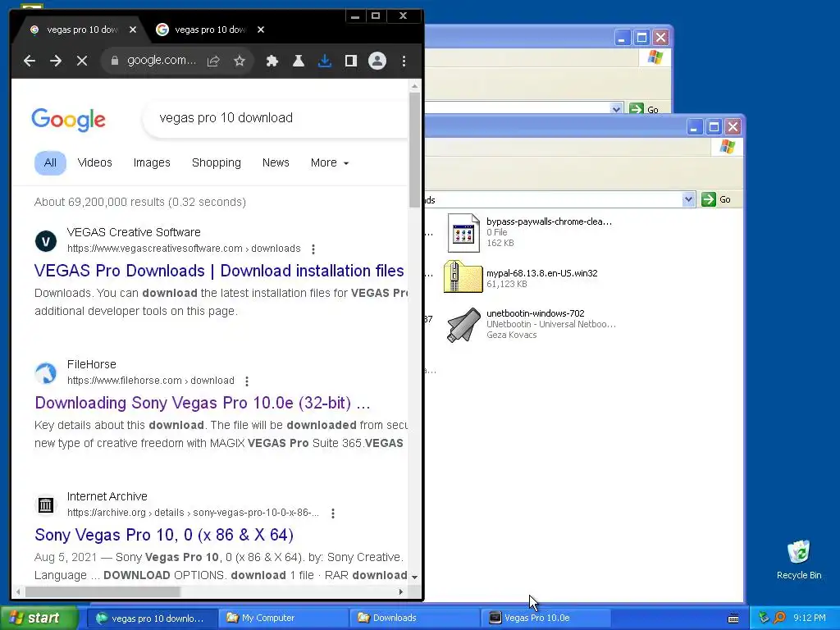
Task: Click Chrome's horizontal scrollbar thumb
Action: click(103, 592)
